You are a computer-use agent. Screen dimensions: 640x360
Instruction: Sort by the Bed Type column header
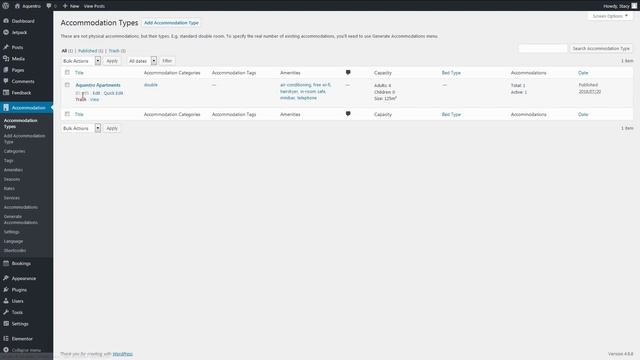(x=451, y=73)
